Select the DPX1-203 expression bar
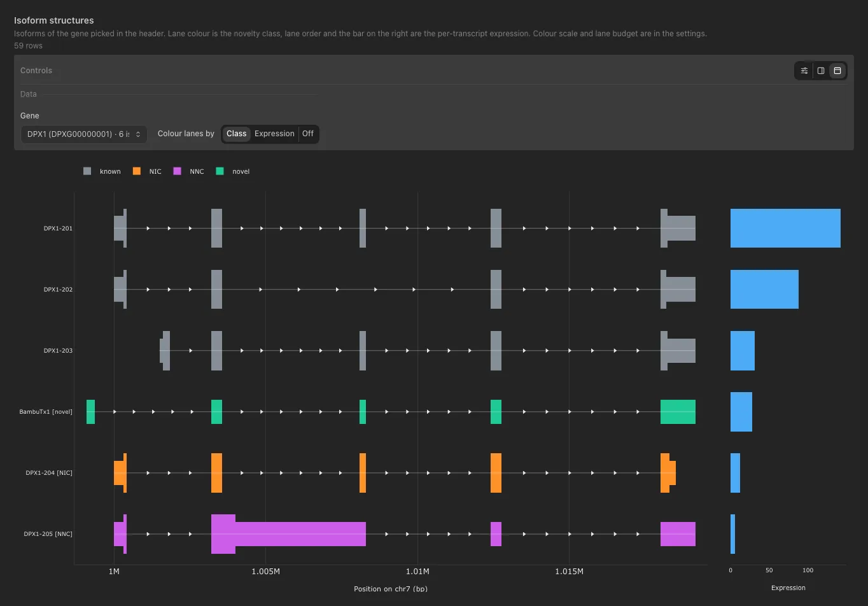This screenshot has height=606, width=868. [x=743, y=351]
